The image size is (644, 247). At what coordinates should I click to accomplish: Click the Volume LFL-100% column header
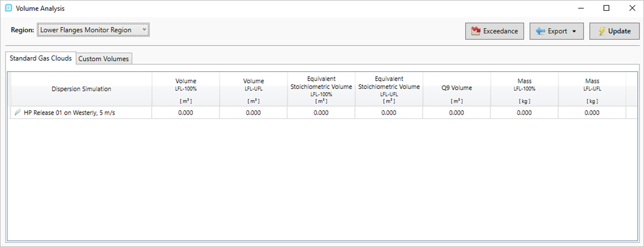click(186, 89)
